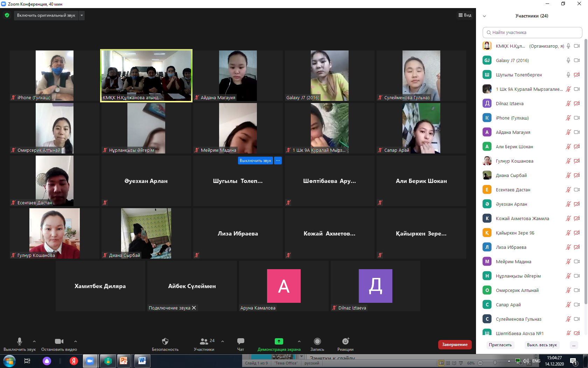Open dropdown next to original sound button

point(82,15)
